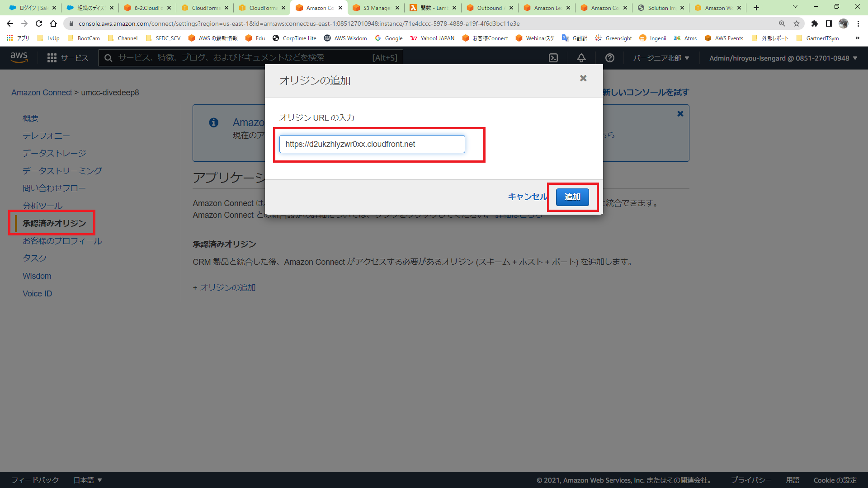Open the データストリーミング sidebar item
Image resolution: width=868 pixels, height=488 pixels.
62,171
